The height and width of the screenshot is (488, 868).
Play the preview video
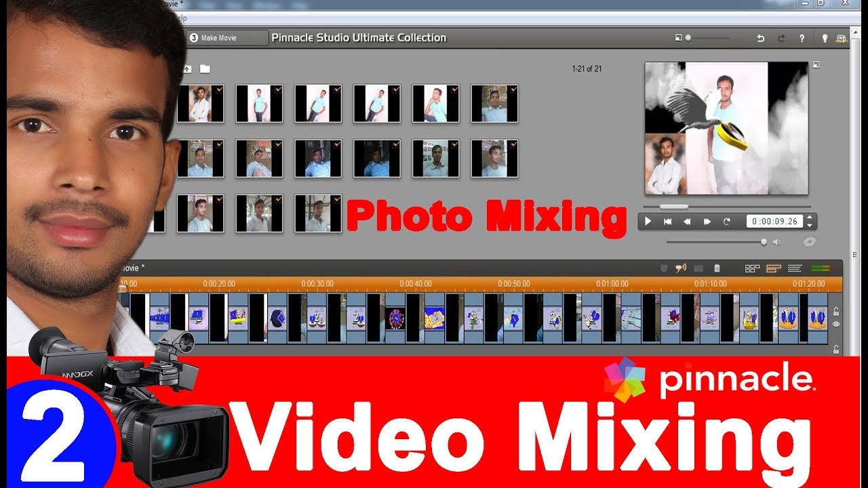(x=648, y=221)
